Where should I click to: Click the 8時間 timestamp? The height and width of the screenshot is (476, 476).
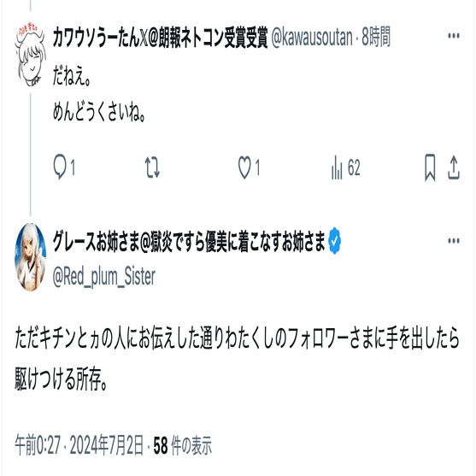376,37
